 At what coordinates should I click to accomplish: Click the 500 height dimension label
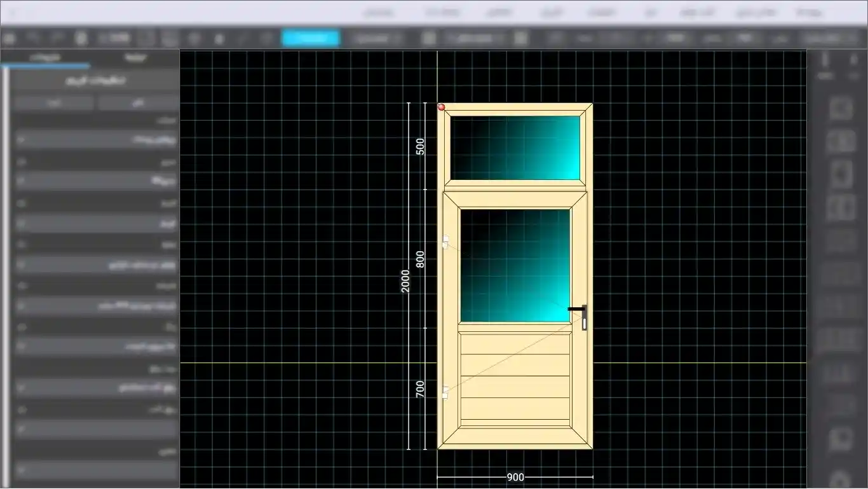coord(420,146)
